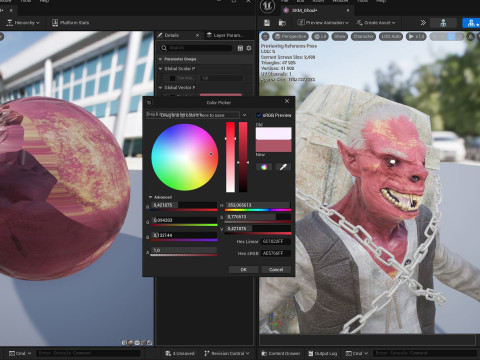Close the Color Picker window

coord(287,101)
